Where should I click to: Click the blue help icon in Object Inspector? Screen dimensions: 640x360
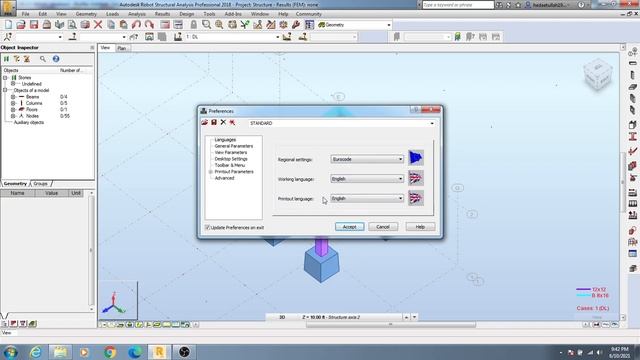pos(56,59)
